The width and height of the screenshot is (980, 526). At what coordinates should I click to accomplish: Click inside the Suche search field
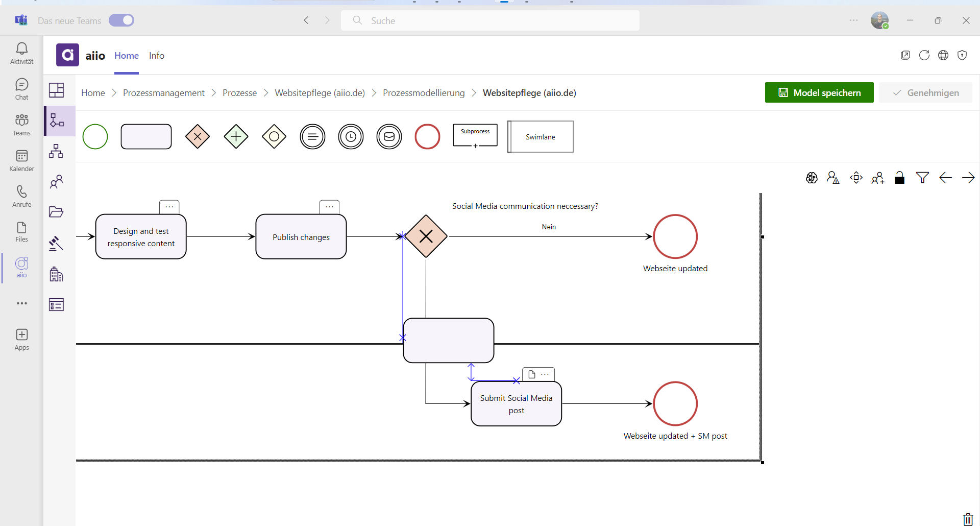click(x=490, y=20)
